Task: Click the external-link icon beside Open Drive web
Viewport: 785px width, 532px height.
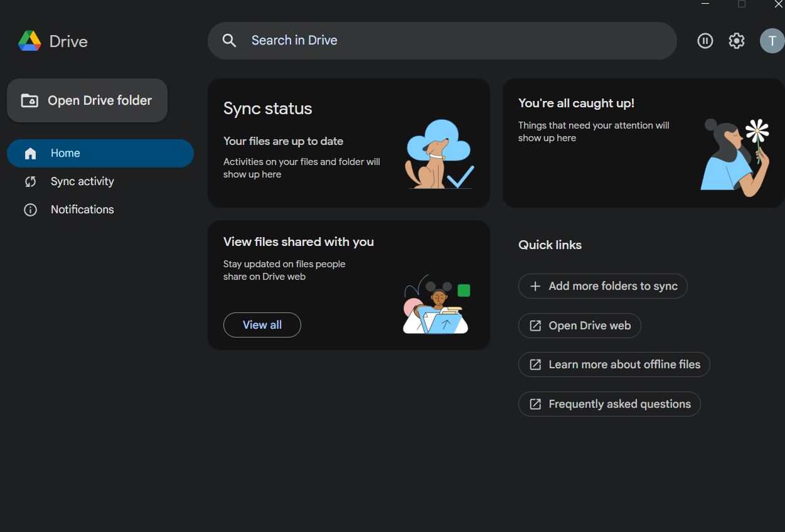Action: tap(535, 326)
